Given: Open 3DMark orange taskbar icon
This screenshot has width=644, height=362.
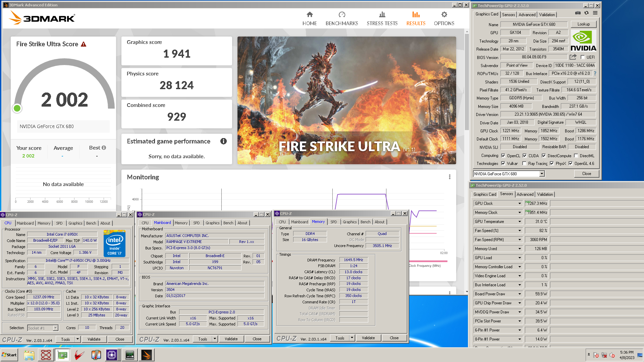Looking at the screenshot, I should [147, 355].
